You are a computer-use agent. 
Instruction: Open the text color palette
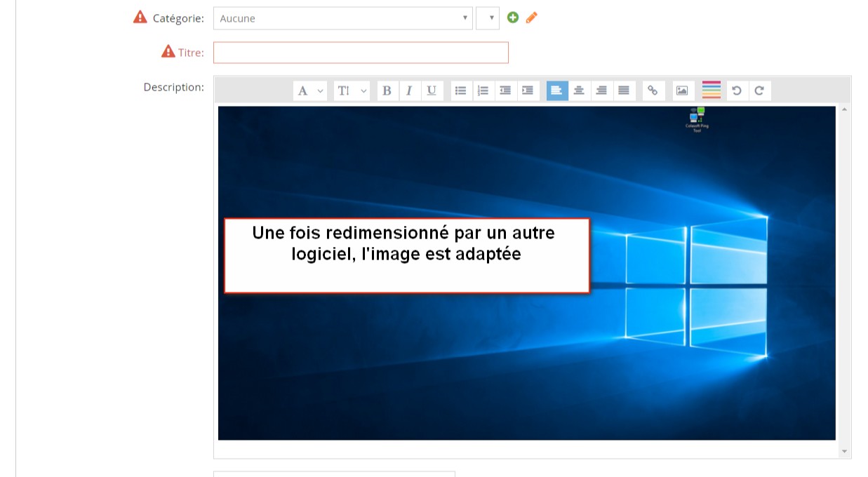(x=712, y=90)
